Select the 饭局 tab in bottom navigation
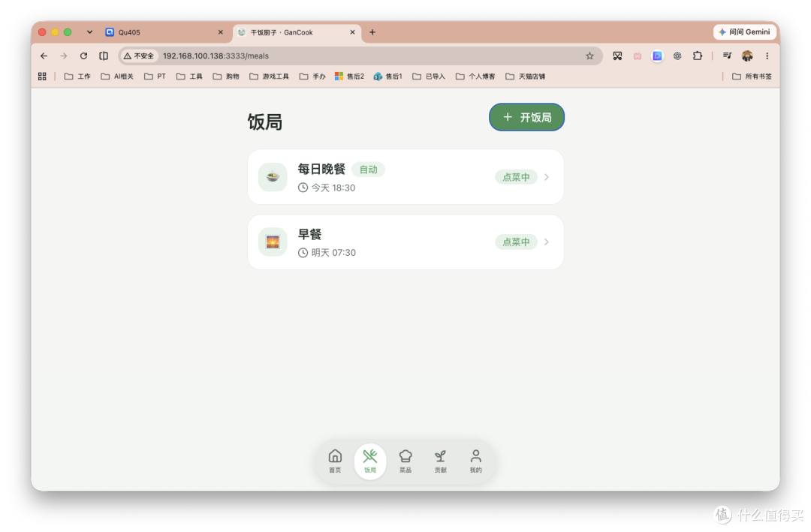Viewport: 811px width, 532px height. click(370, 461)
